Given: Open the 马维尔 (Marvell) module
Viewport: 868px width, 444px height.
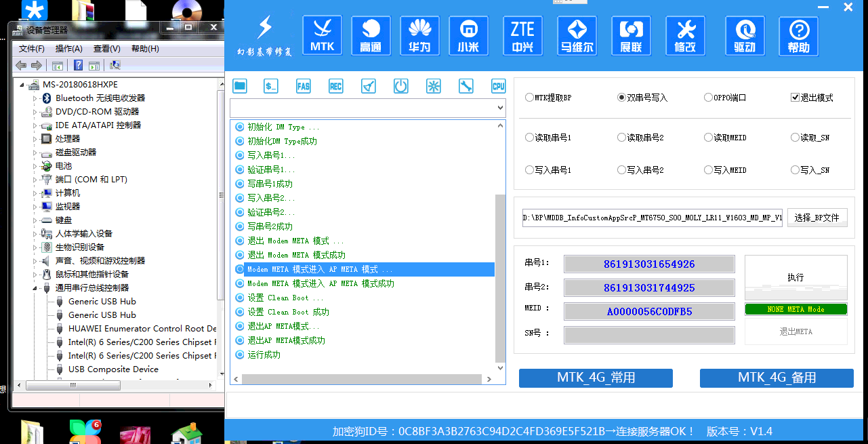Looking at the screenshot, I should coord(577,35).
